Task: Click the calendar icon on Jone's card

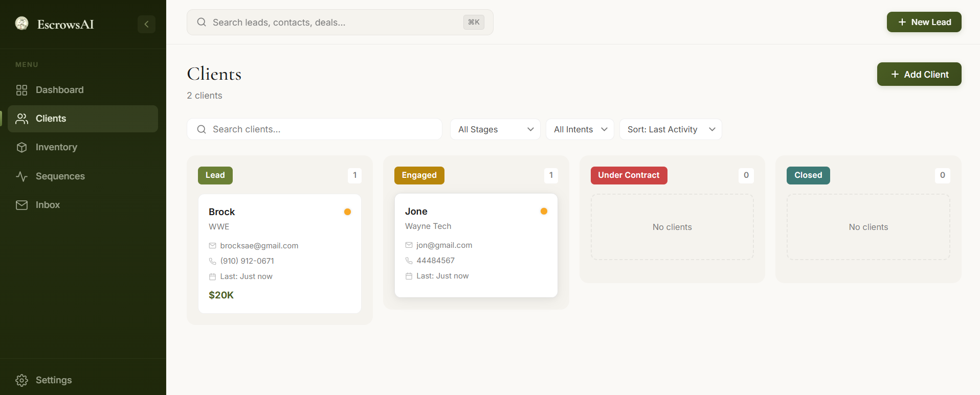Action: pos(409,276)
